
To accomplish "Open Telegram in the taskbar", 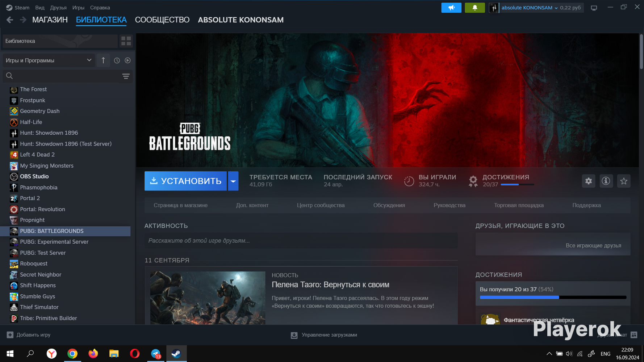I will (156, 353).
